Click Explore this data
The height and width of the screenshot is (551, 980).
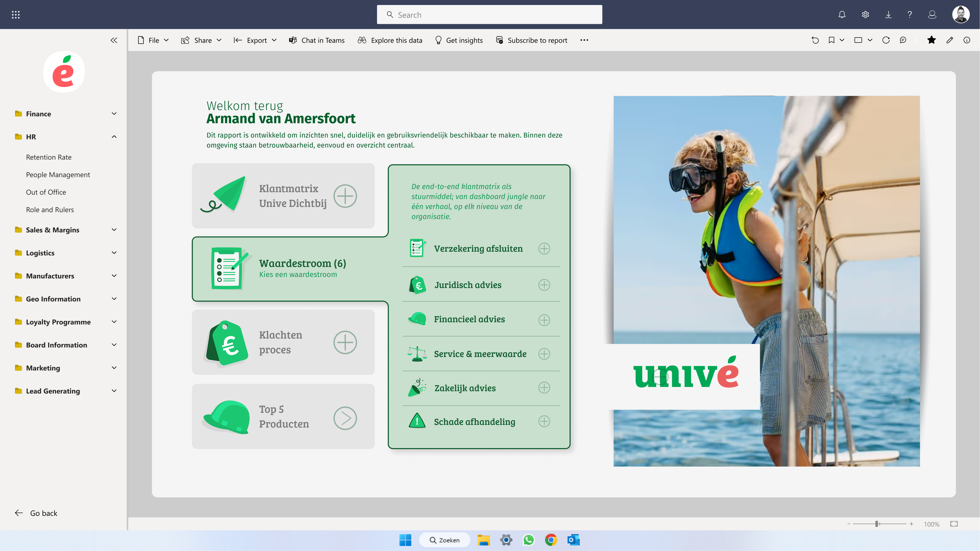click(x=390, y=40)
